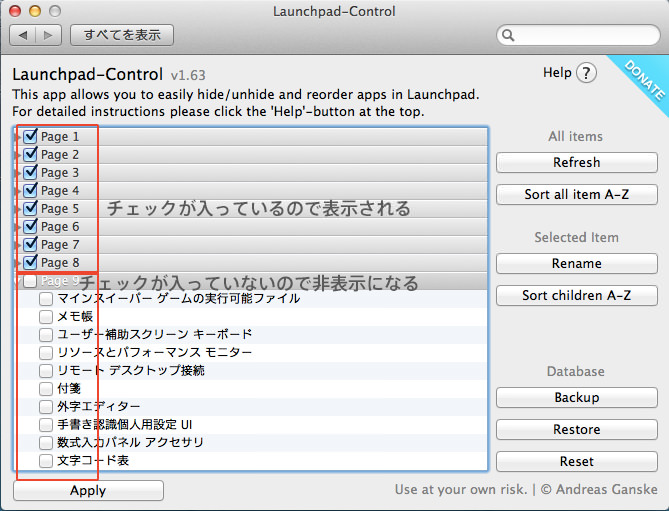Tick the 文字コード表 checkbox
The width and height of the screenshot is (669, 511).
point(46,461)
